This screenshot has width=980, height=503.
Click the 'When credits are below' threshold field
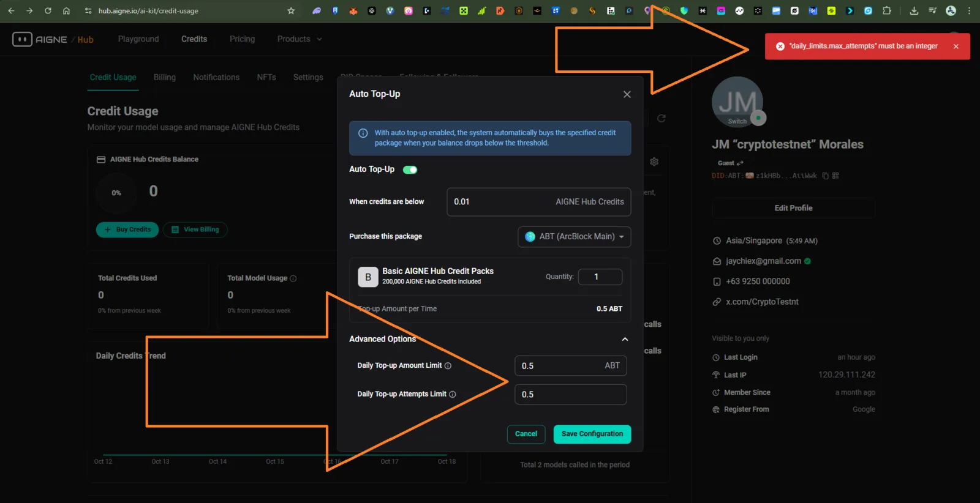(x=538, y=202)
